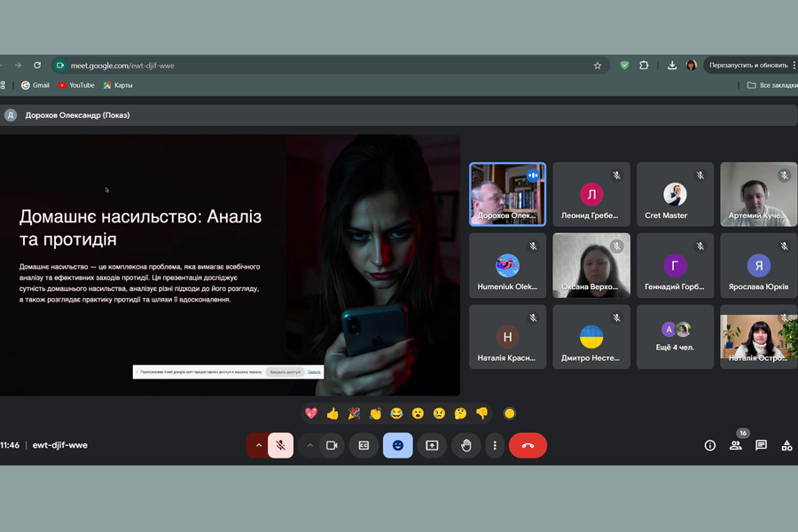Select the Дмитро Несте... participant tile

tap(591, 337)
